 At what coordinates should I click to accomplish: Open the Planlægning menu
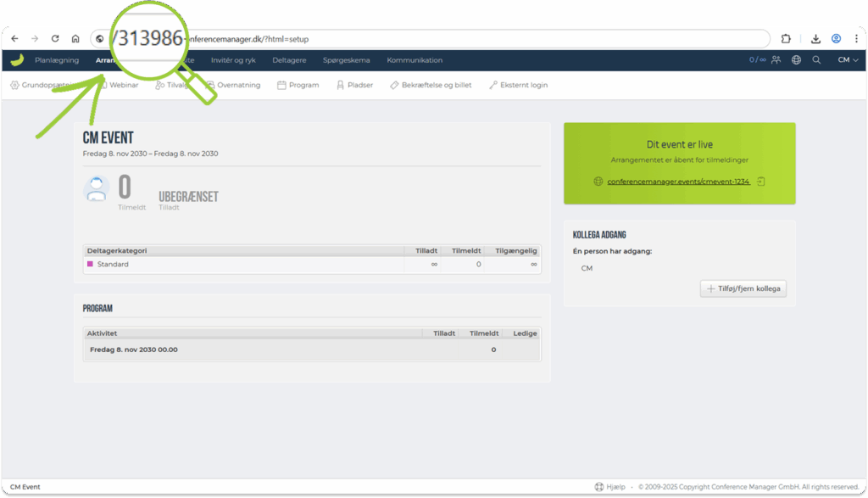(x=57, y=60)
